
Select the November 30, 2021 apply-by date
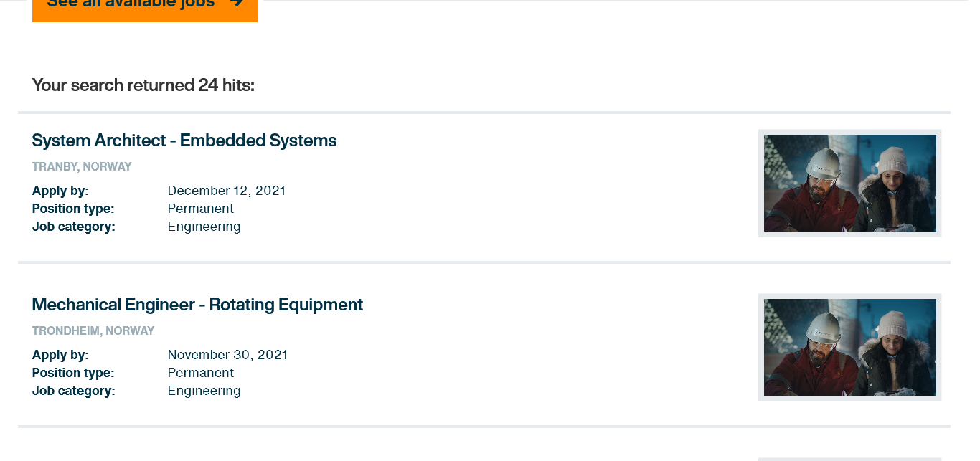pyautogui.click(x=227, y=355)
